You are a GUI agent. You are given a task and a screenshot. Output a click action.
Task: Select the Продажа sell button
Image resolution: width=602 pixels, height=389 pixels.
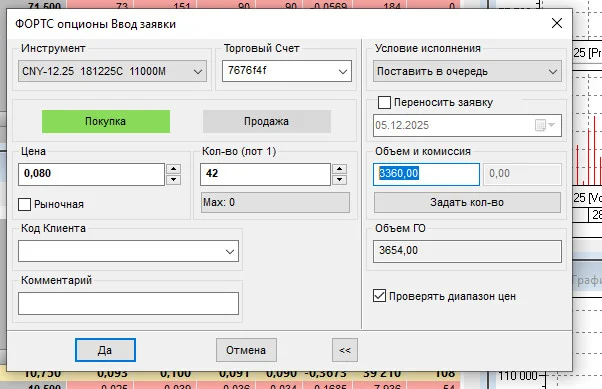click(266, 121)
